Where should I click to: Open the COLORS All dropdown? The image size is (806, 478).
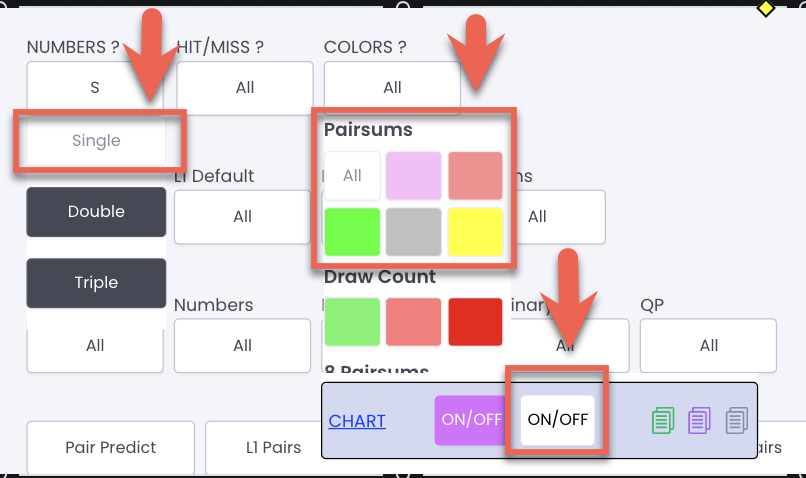[x=392, y=86]
